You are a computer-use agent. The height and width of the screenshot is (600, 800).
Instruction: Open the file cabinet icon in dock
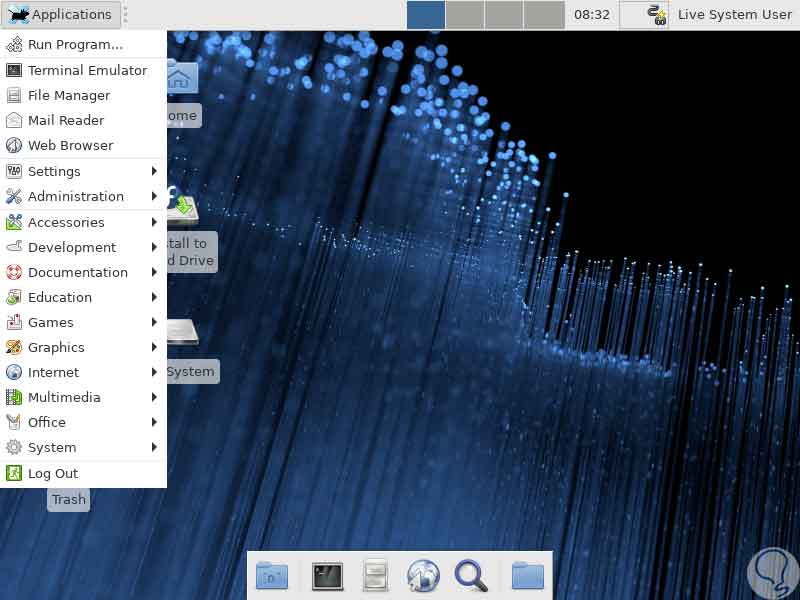376,576
